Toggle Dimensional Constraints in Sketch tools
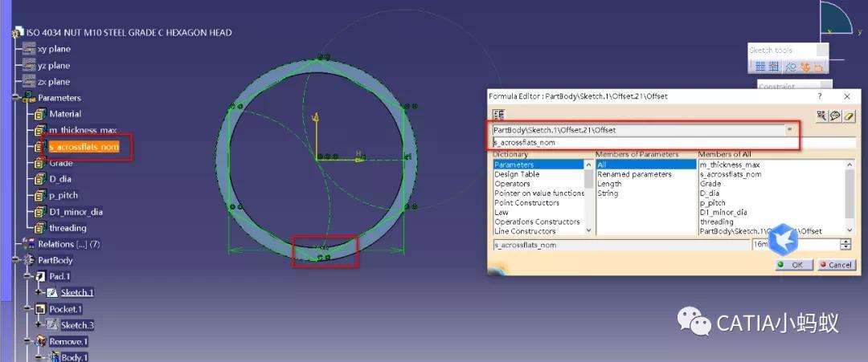The height and width of the screenshot is (362, 868). [818, 67]
